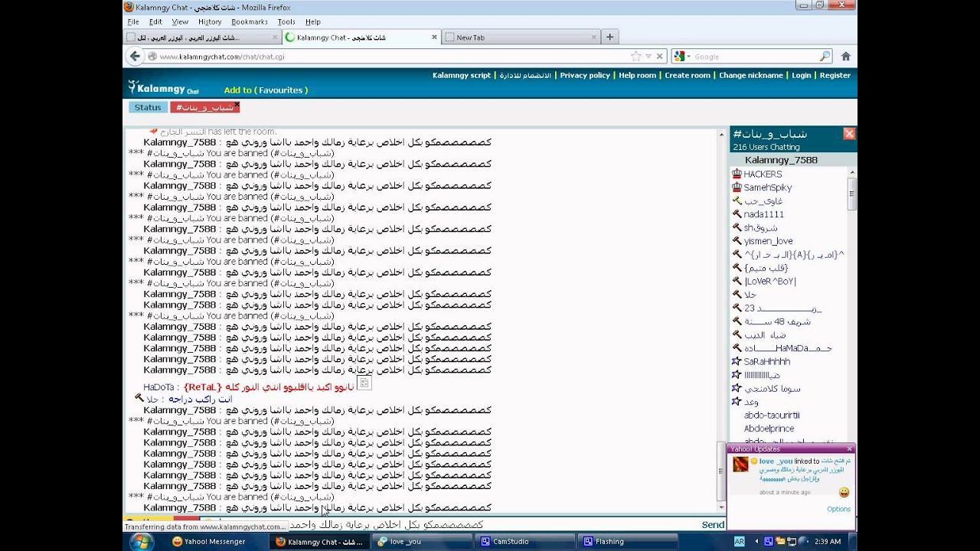
Task: Open the History menu
Action: click(x=210, y=21)
